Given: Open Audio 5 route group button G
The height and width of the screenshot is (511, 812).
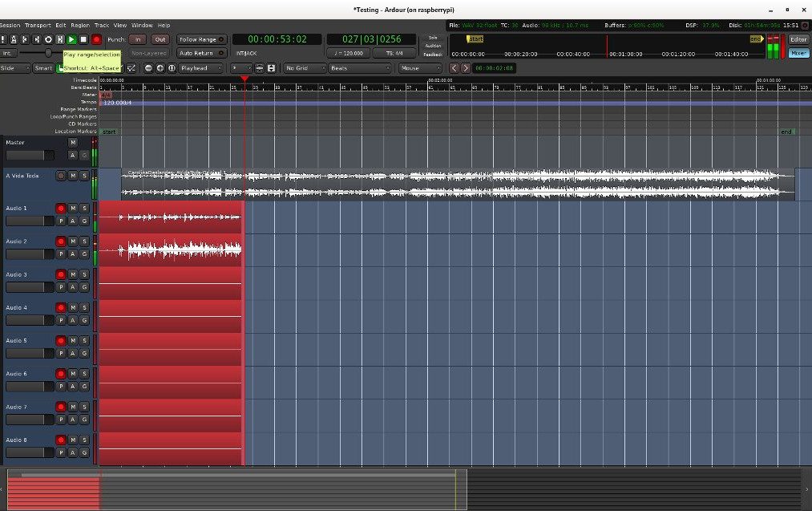Looking at the screenshot, I should point(84,354).
